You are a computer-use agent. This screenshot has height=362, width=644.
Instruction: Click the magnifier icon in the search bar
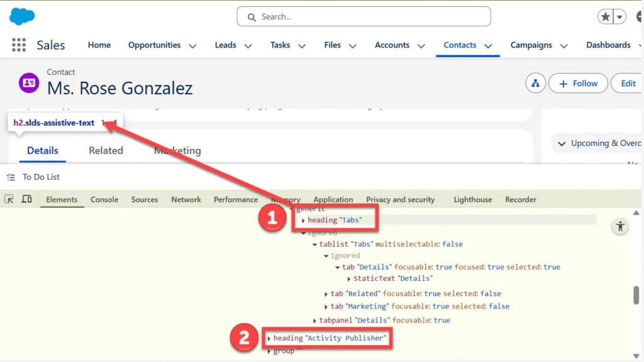[251, 16]
